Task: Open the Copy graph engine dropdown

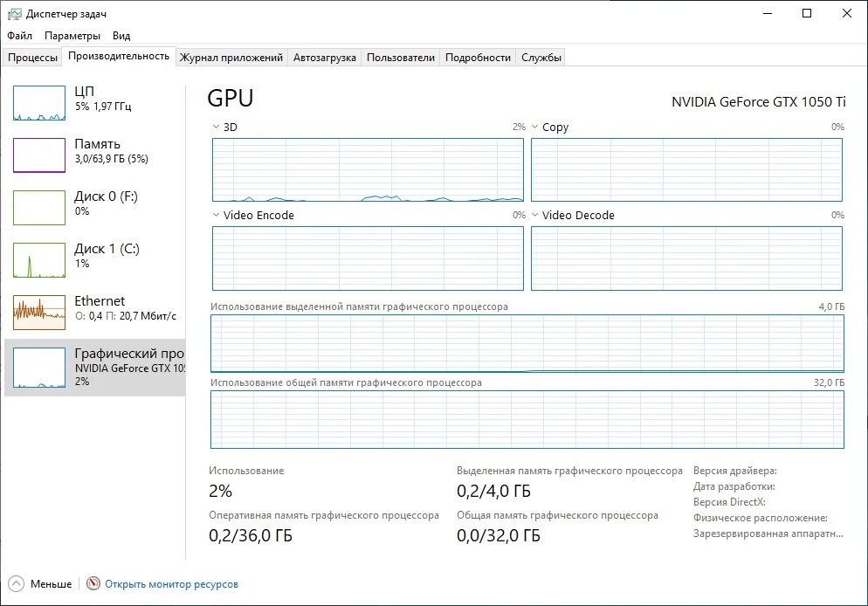Action: click(535, 127)
